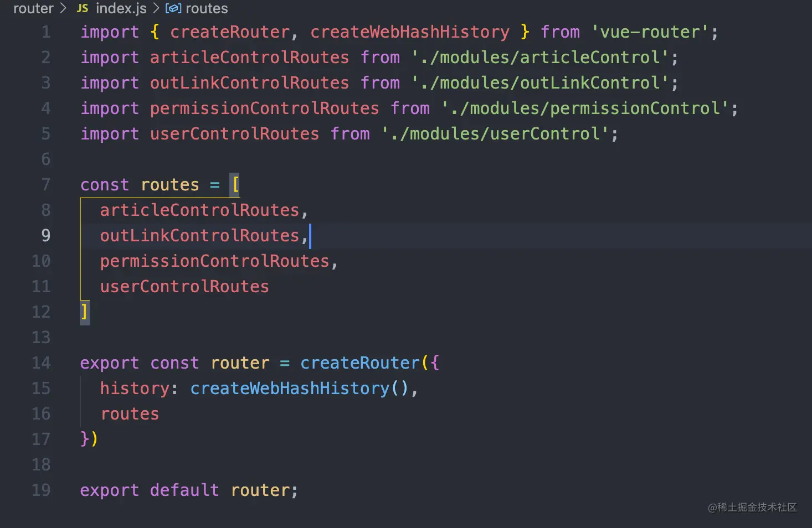Click 'createRouter(' call on line 14
This screenshot has width=812, height=528.
click(x=365, y=363)
